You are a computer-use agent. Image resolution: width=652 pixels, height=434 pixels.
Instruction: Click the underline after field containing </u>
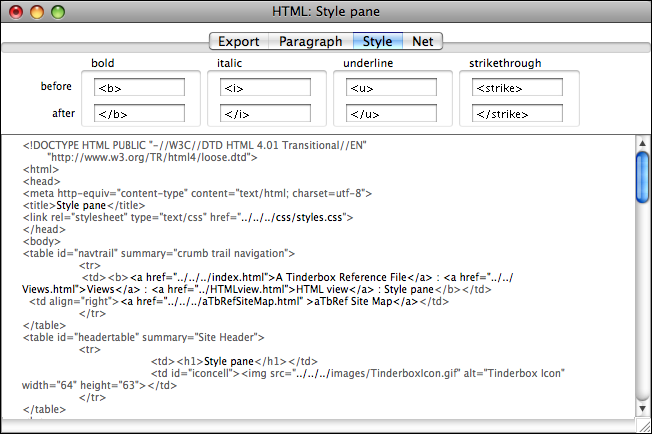[391, 113]
